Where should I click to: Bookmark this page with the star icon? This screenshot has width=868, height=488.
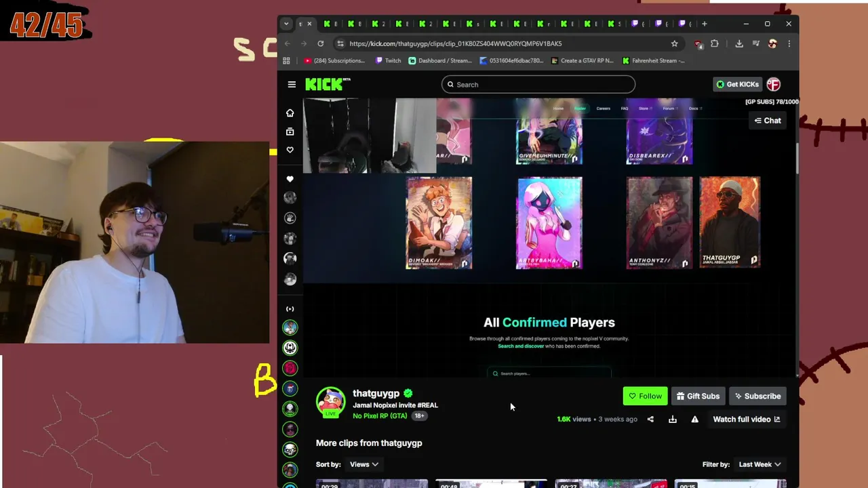(x=674, y=43)
